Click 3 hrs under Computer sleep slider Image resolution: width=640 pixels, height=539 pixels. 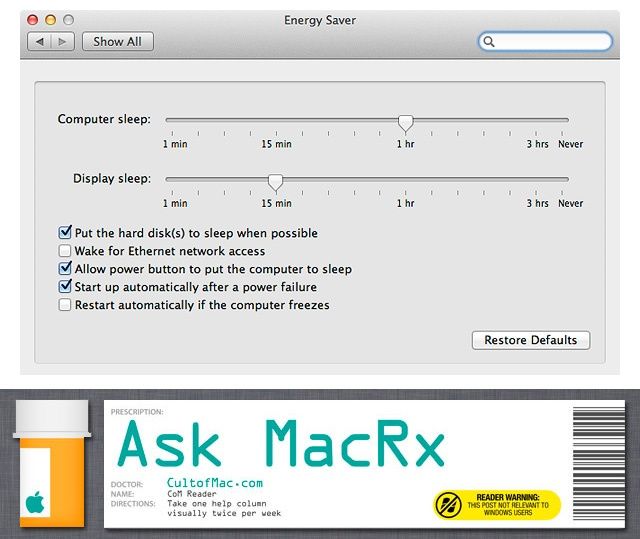coord(537,144)
